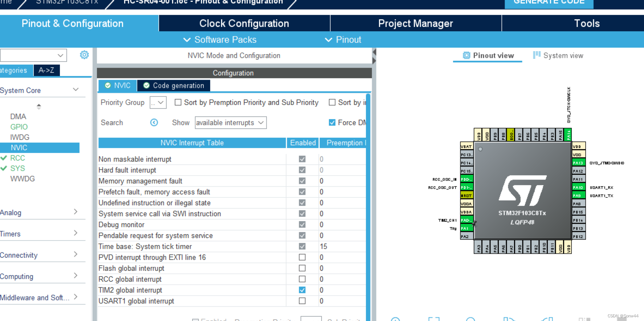Enable PVD interrupt through EXTI line 16

click(x=302, y=257)
